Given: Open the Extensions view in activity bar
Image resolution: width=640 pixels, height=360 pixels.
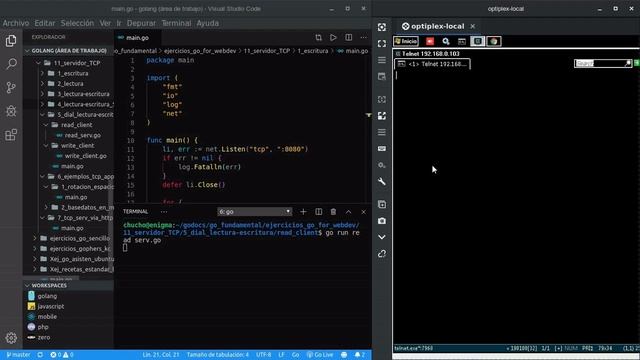Looking at the screenshot, I should click(11, 135).
